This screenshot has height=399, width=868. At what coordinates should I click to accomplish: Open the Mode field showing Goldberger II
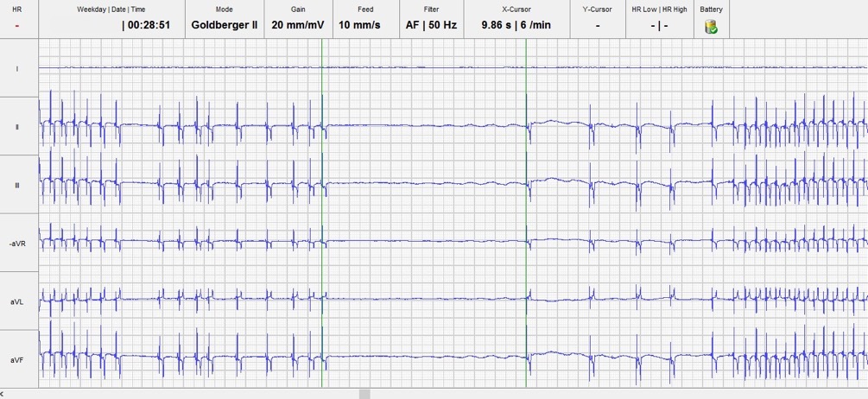pos(224,25)
